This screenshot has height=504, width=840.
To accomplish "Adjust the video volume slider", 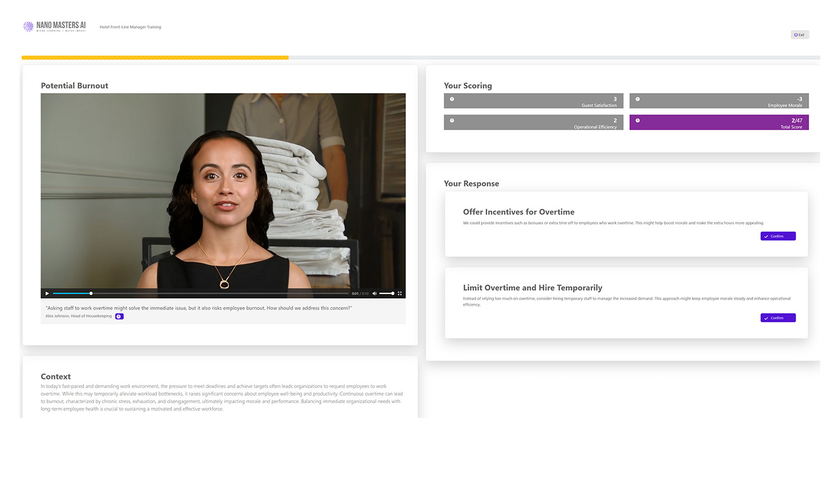I will 387,293.
